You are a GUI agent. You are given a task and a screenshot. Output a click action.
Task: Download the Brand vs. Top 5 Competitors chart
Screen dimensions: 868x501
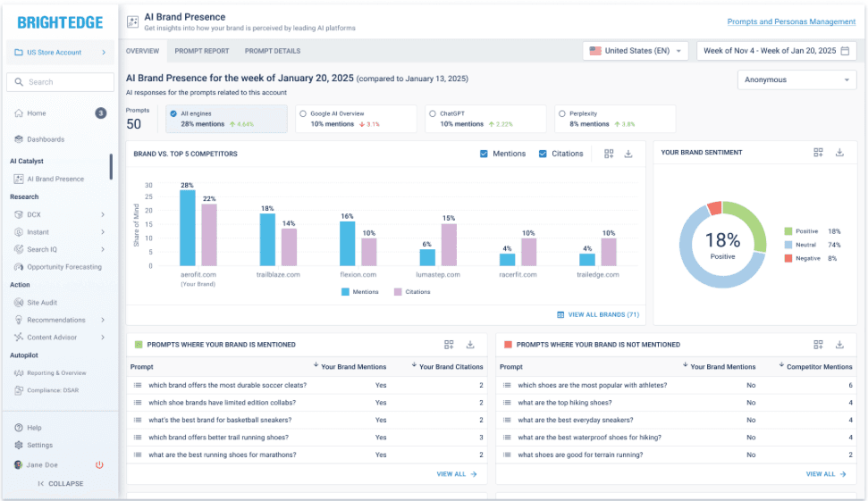pyautogui.click(x=628, y=154)
